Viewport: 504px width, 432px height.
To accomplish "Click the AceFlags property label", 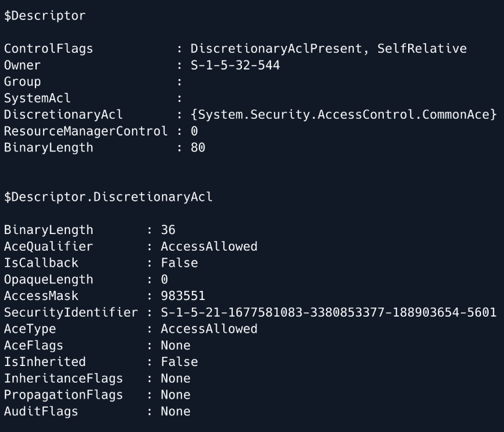I will point(33,346).
